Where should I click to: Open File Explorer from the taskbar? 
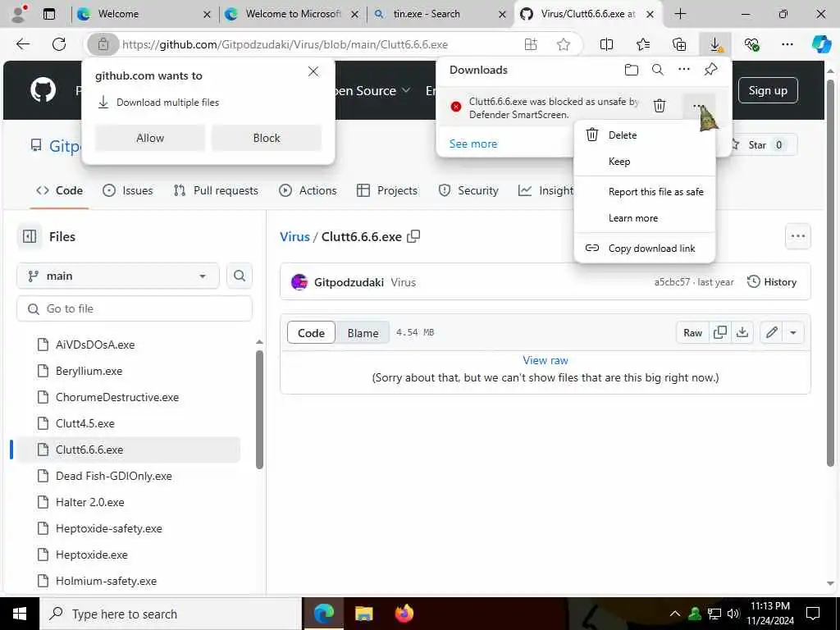click(363, 614)
